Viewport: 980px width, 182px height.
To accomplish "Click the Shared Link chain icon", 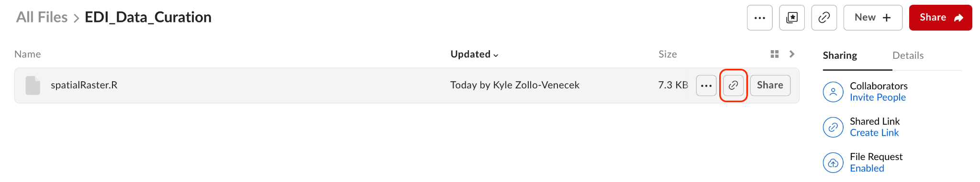I will click(x=833, y=127).
